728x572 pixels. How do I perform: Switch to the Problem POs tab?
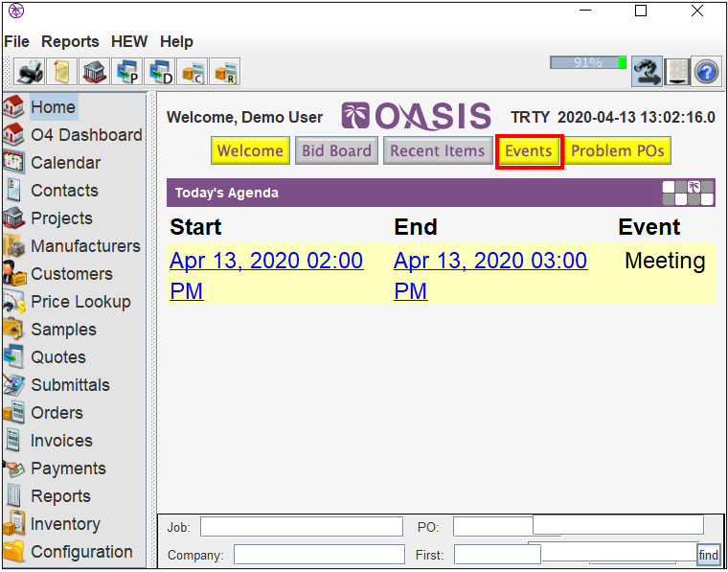pos(618,150)
